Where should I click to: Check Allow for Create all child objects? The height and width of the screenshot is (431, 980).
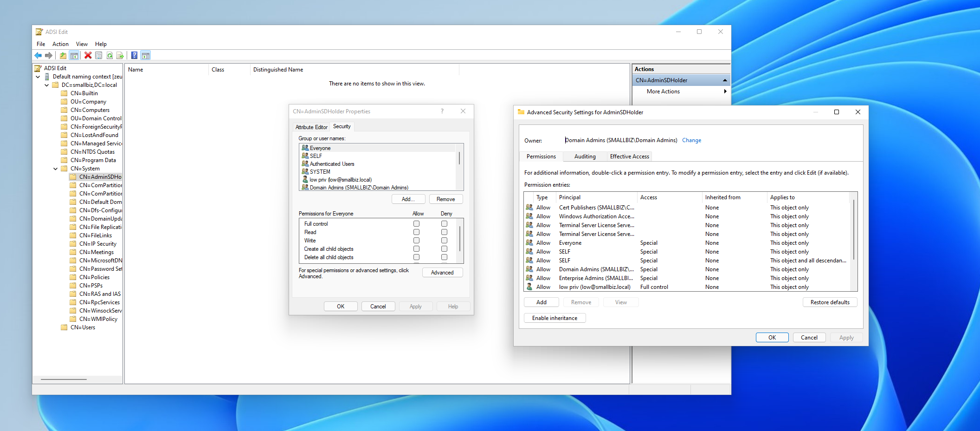click(416, 249)
